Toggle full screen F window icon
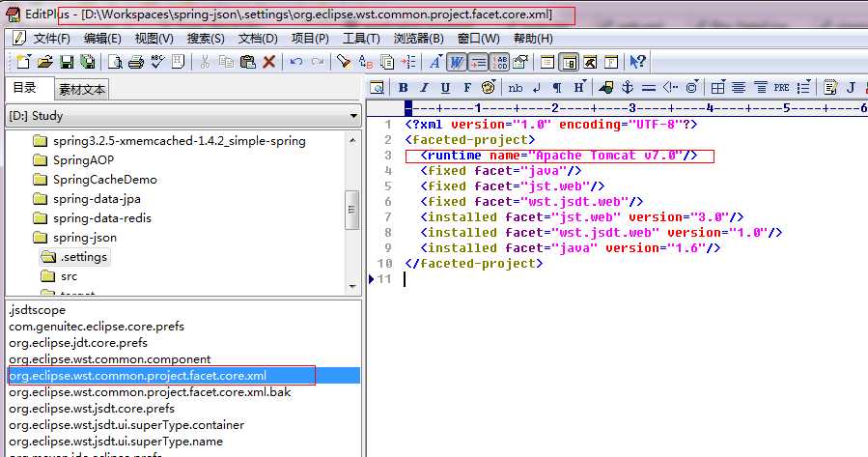Image resolution: width=868 pixels, height=457 pixels. (x=611, y=62)
